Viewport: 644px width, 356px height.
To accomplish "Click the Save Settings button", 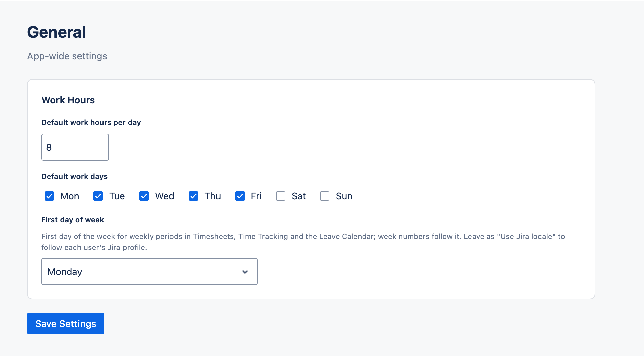I will (x=66, y=324).
